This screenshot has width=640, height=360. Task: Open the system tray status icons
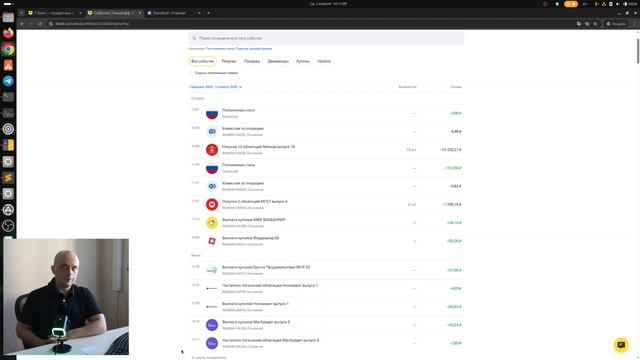coord(615,4)
